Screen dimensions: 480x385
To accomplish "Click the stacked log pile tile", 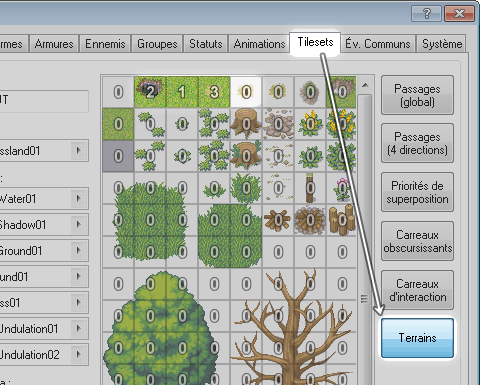I will pos(341,220).
